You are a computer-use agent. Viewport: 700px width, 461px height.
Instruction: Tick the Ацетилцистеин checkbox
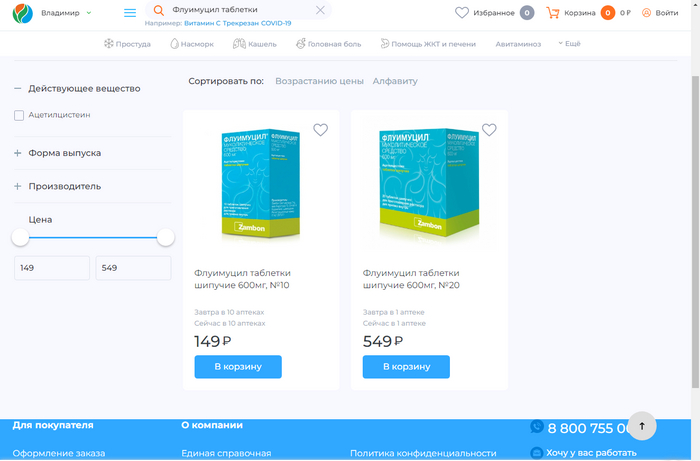click(x=19, y=116)
